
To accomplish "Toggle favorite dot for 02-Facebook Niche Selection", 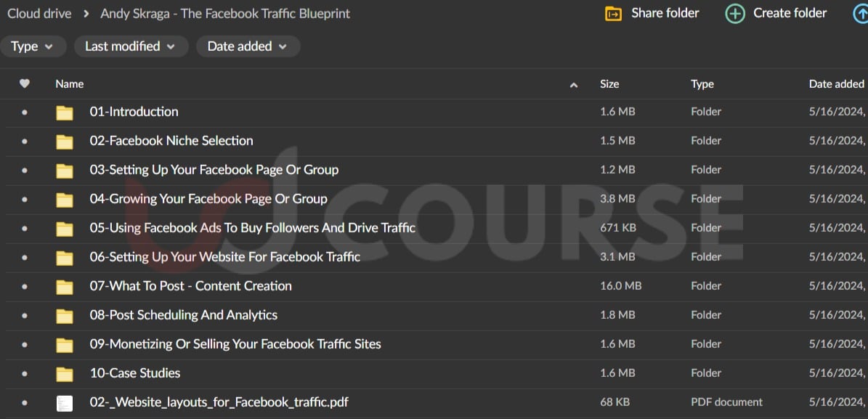I will click(25, 141).
